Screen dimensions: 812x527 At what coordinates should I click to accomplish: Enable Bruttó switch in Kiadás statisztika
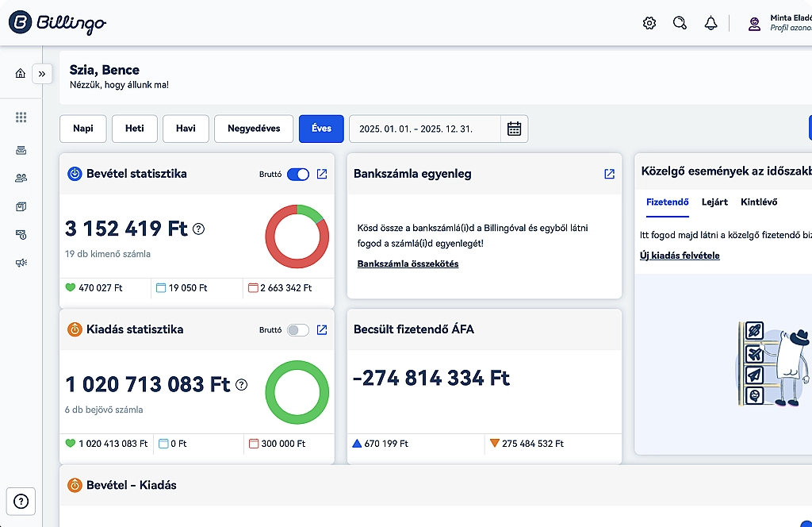click(x=298, y=329)
